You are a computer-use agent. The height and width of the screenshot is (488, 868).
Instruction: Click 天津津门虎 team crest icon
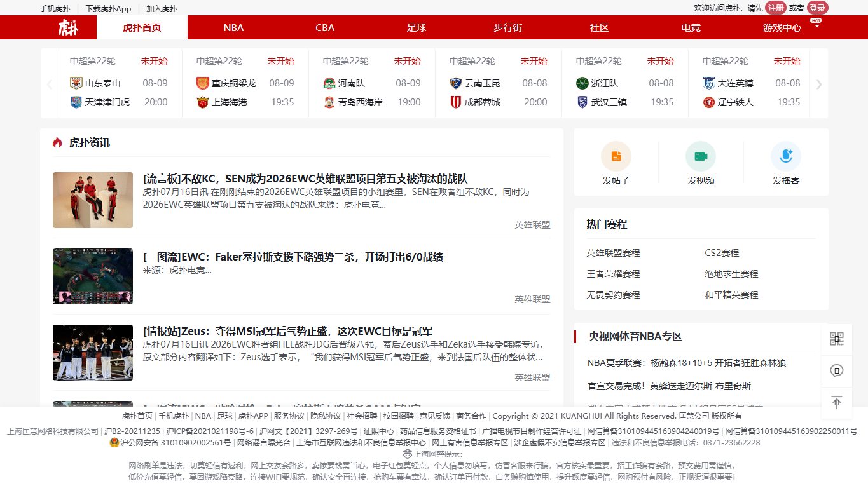pos(76,102)
